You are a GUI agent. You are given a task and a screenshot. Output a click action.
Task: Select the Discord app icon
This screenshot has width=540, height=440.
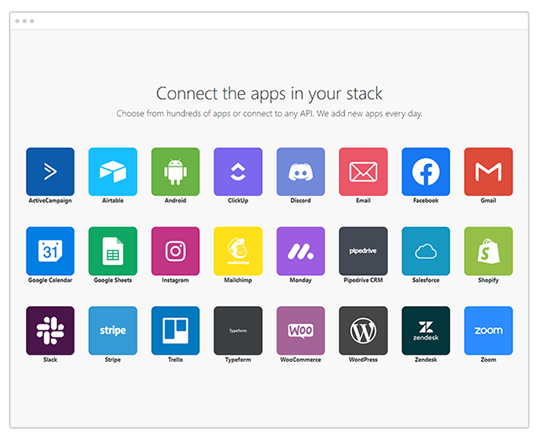click(x=301, y=172)
